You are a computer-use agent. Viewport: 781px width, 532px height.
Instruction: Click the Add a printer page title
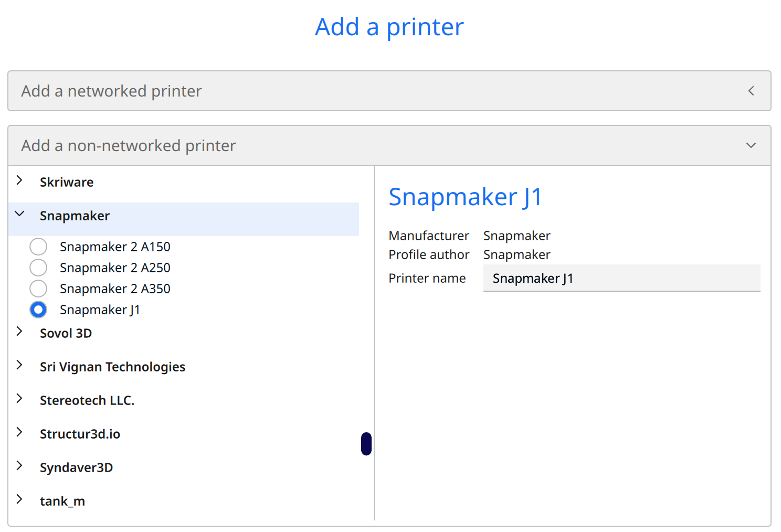[x=389, y=27]
